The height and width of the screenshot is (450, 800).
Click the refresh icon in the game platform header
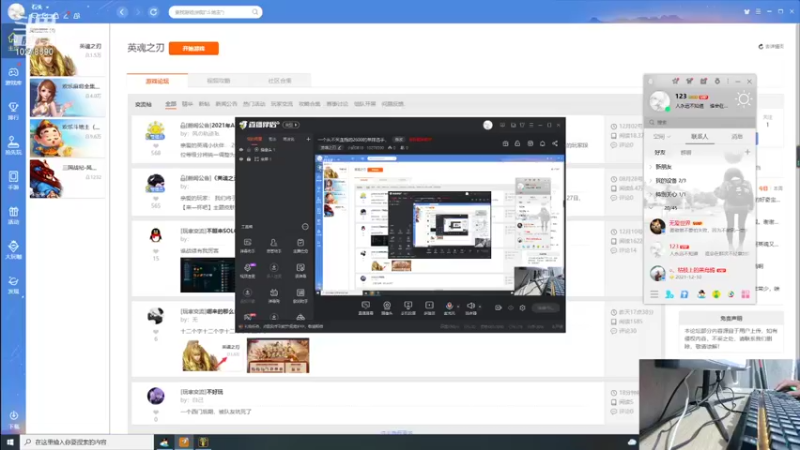coord(153,12)
